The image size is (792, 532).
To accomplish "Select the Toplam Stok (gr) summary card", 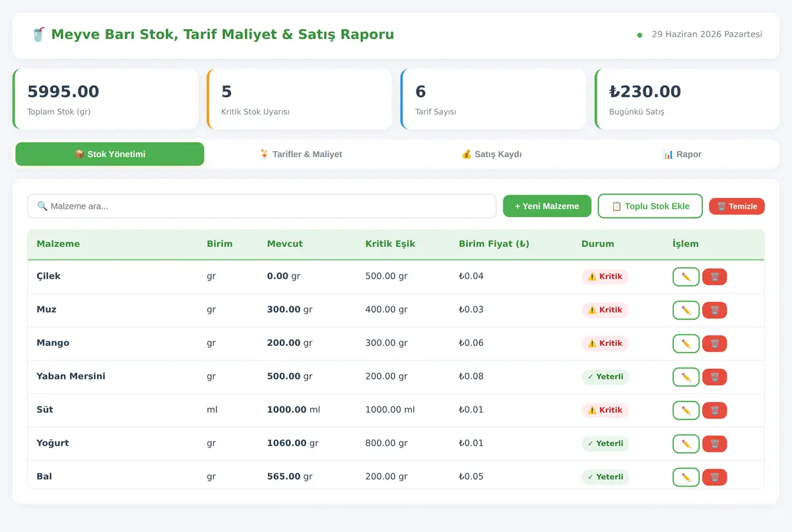I will click(x=106, y=99).
